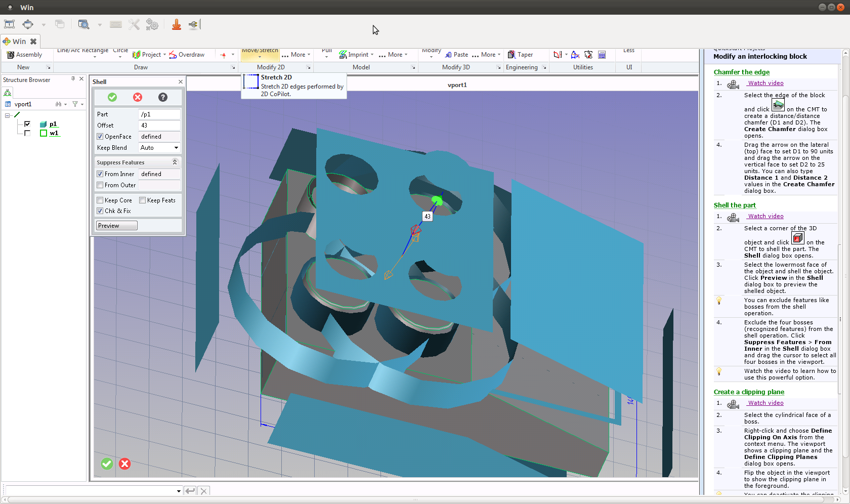Open Modify 3D More dropdown
Viewport: 850px width, 504px height.
[487, 55]
